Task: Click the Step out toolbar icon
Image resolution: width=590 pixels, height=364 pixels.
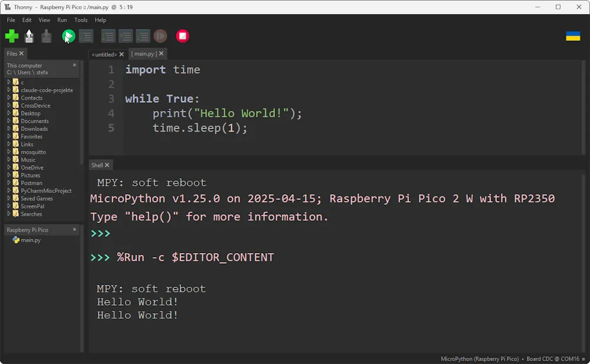Action: pos(143,36)
